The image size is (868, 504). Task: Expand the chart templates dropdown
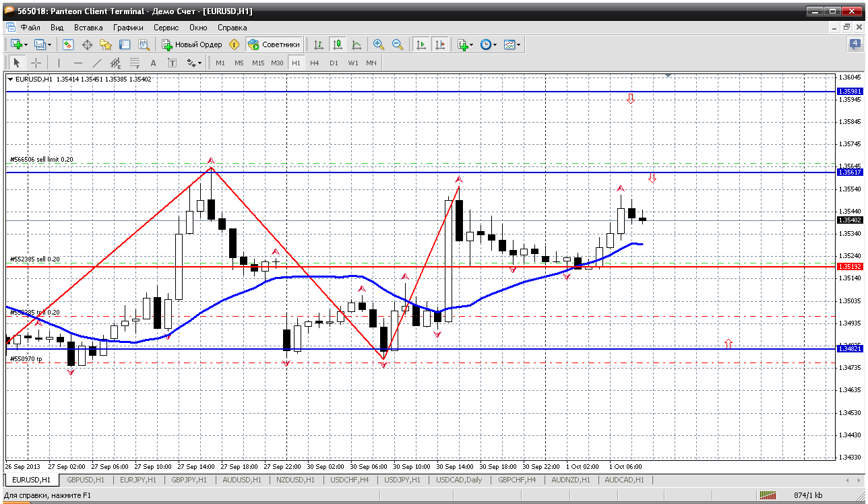point(518,44)
